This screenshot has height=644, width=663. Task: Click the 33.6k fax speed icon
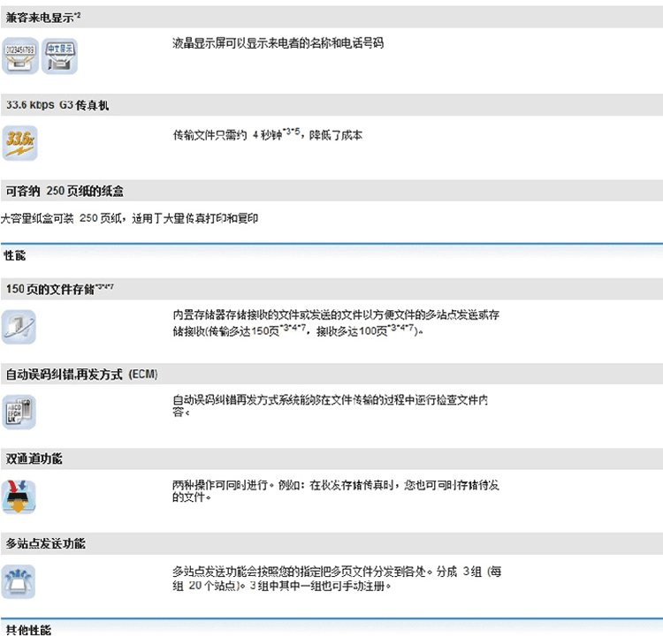pyautogui.click(x=19, y=143)
